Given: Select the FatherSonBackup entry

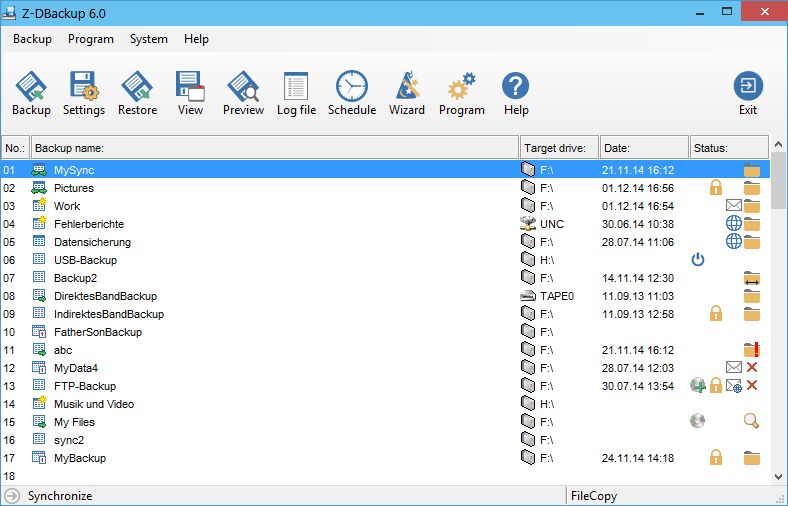Looking at the screenshot, I should 385,332.
